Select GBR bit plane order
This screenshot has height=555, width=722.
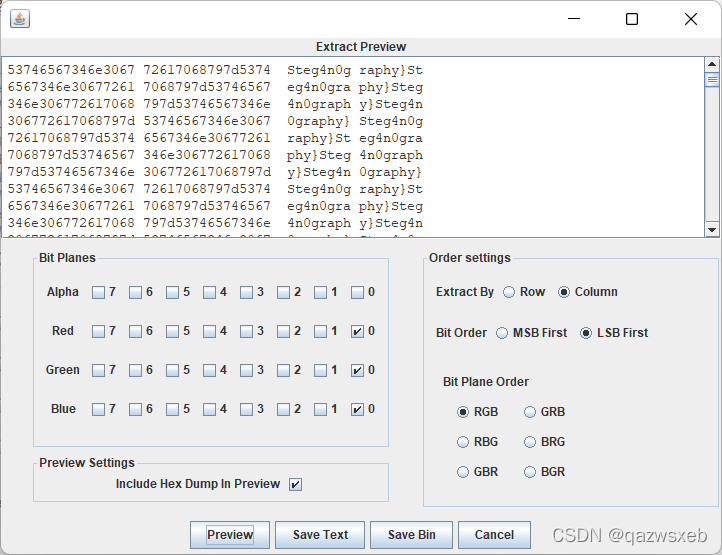463,472
